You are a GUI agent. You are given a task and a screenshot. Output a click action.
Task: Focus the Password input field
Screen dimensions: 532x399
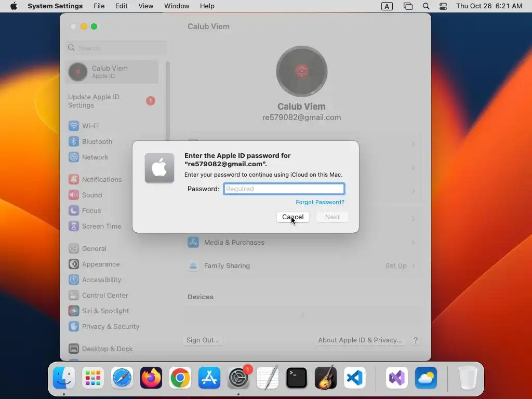click(284, 189)
